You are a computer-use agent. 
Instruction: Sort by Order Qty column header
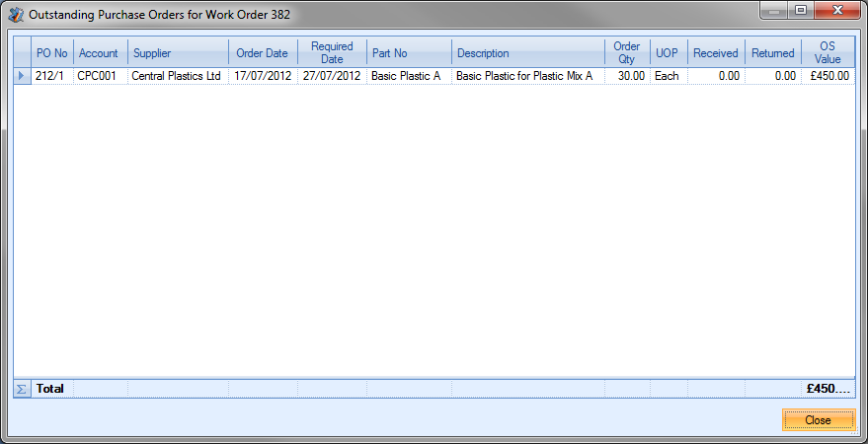(627, 53)
